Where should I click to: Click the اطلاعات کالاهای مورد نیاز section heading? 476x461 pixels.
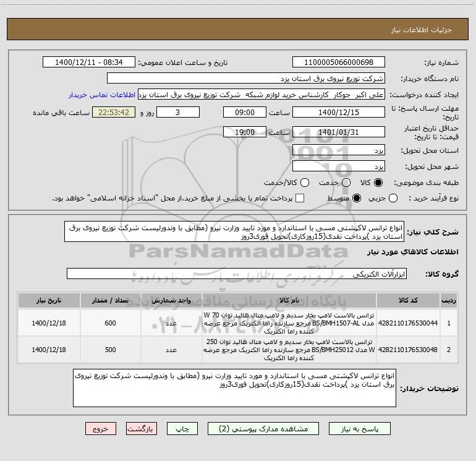click(x=412, y=252)
